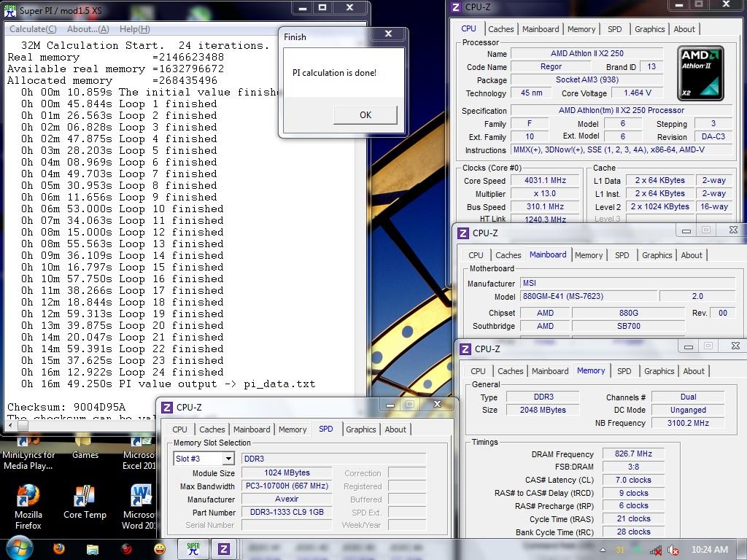Select Mainboard tab in top CPU-Z window
747x560 pixels.
pos(541,29)
